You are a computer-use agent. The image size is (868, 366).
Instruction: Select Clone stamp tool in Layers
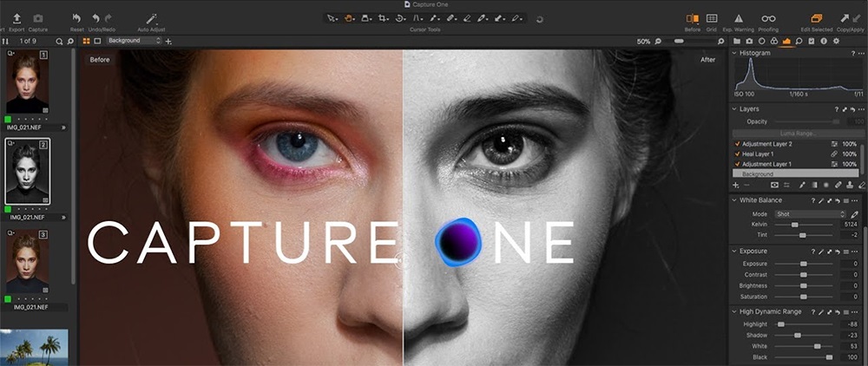[850, 185]
